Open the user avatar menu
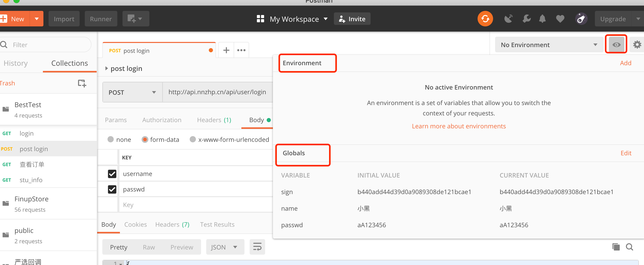This screenshot has height=265, width=644. (581, 19)
